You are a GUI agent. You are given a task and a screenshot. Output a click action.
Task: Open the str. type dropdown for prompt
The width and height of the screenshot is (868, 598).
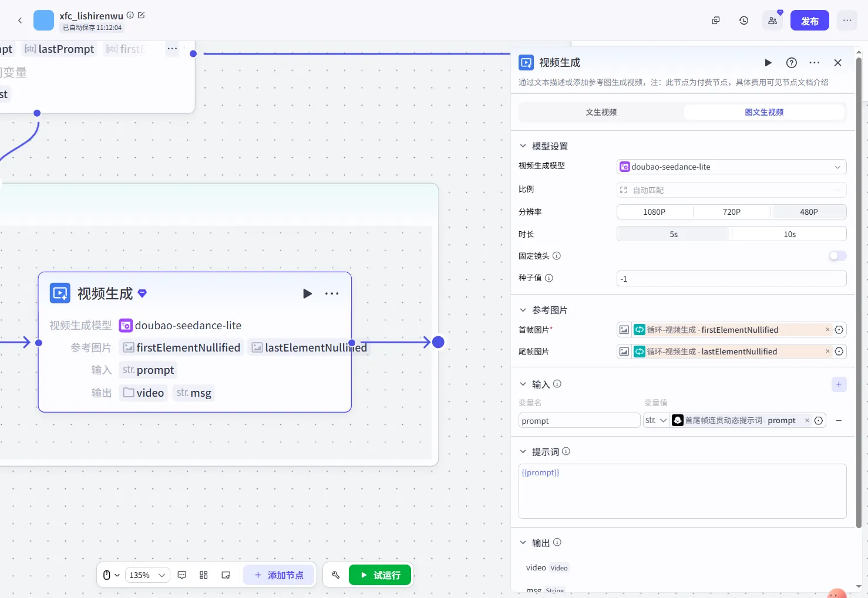point(656,421)
